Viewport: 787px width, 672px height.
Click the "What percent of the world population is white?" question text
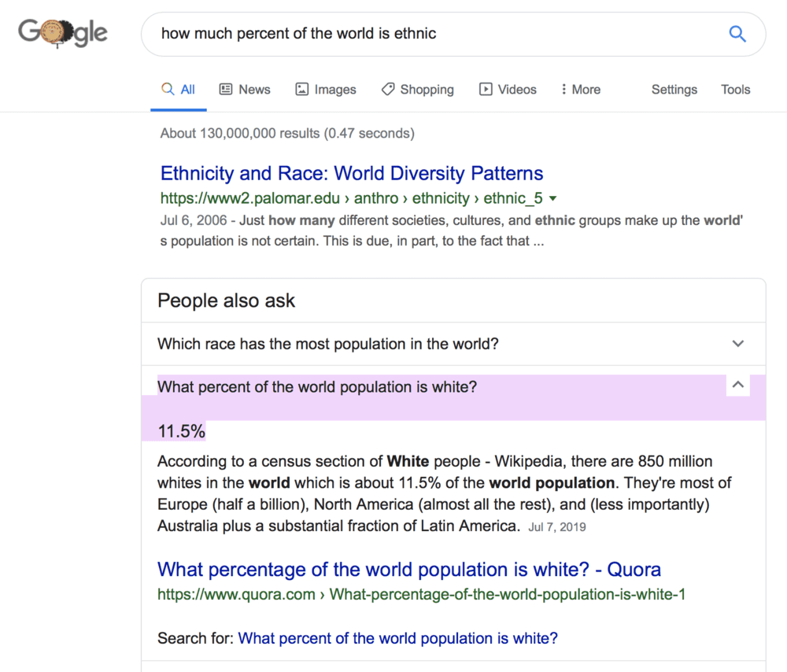pyautogui.click(x=317, y=387)
